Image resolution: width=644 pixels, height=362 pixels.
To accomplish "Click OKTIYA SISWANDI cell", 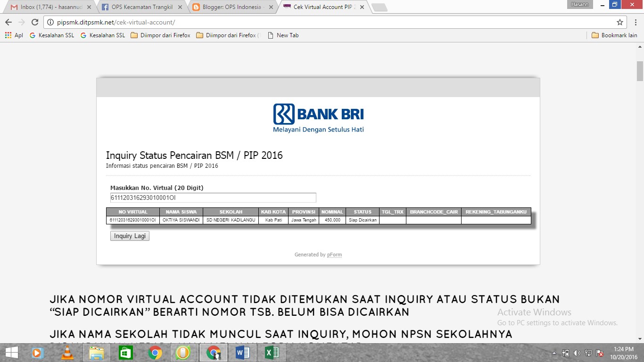I will 181,220.
